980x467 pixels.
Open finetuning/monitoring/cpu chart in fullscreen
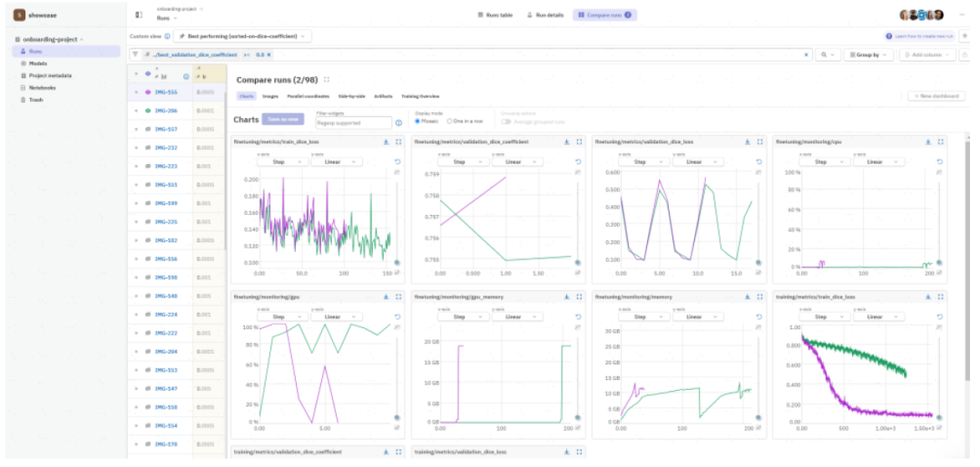click(x=941, y=141)
